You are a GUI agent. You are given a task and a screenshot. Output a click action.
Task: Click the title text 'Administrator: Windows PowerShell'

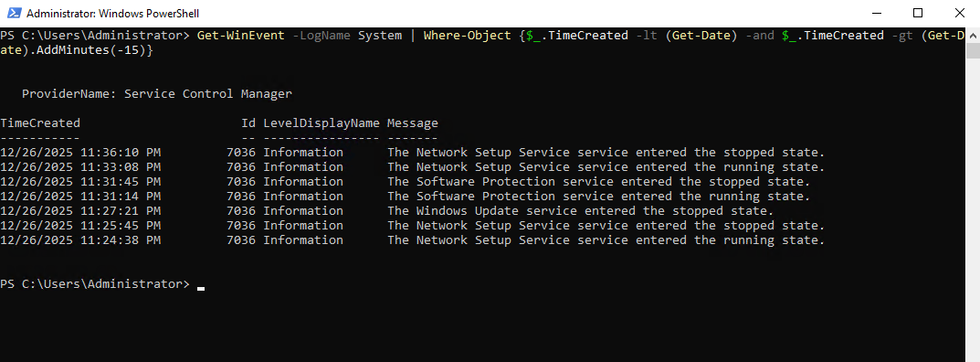113,13
